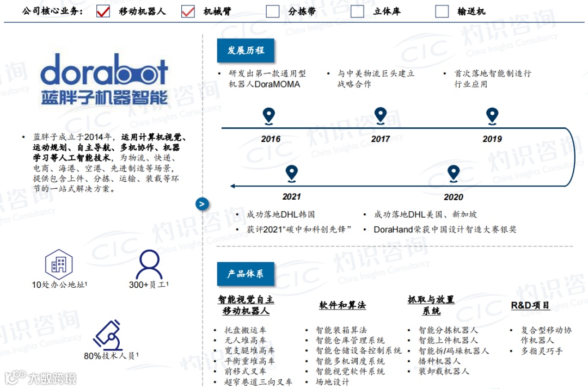588x389 pixels.
Task: Click 智能仓储设备控制系统 list item
Action: point(358,351)
